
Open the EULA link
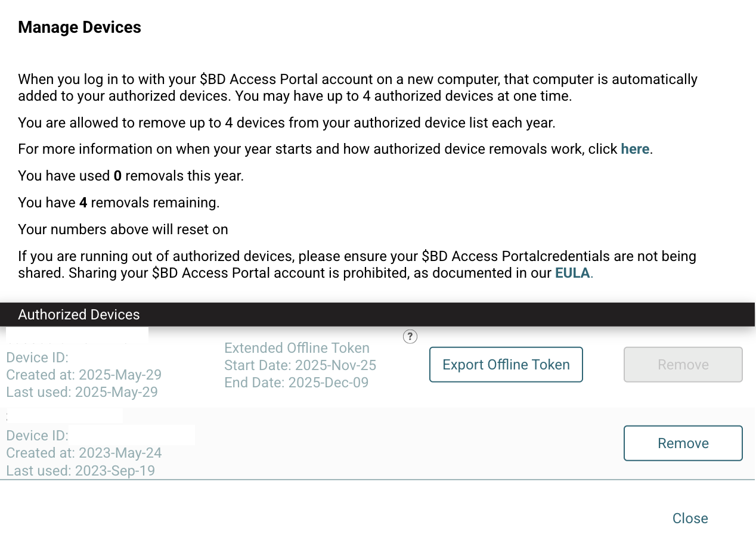pos(572,274)
